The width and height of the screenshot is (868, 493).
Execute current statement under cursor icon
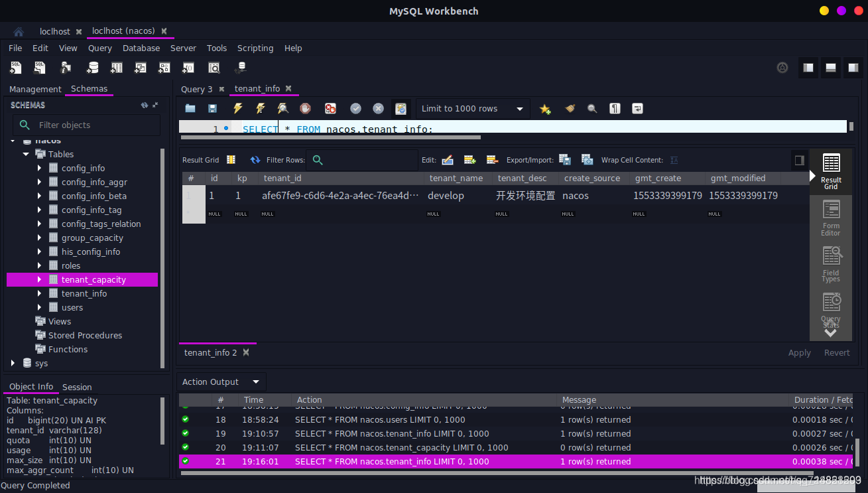point(261,109)
